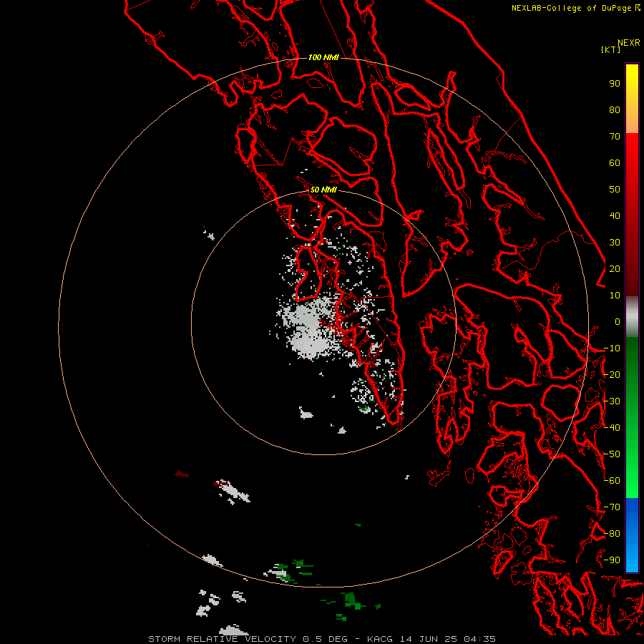Click the 20 value on velocity scale
Image resolution: width=644 pixels, height=644 pixels.
[615, 269]
